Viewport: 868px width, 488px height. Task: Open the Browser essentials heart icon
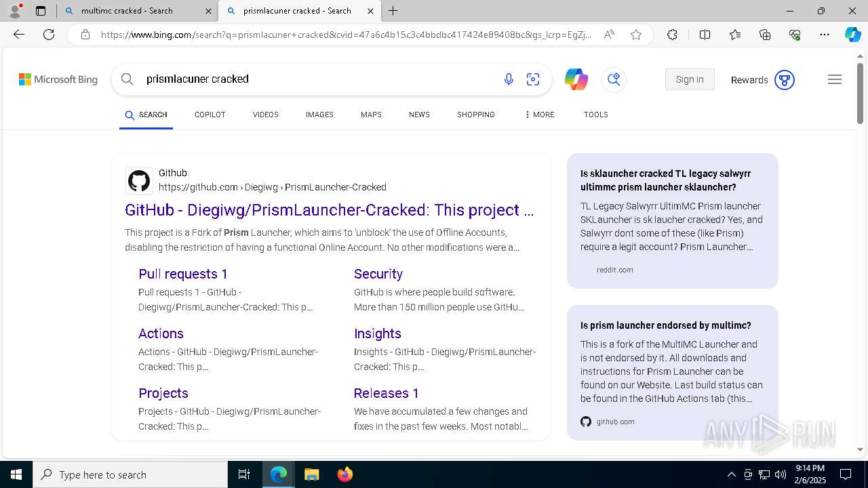795,35
